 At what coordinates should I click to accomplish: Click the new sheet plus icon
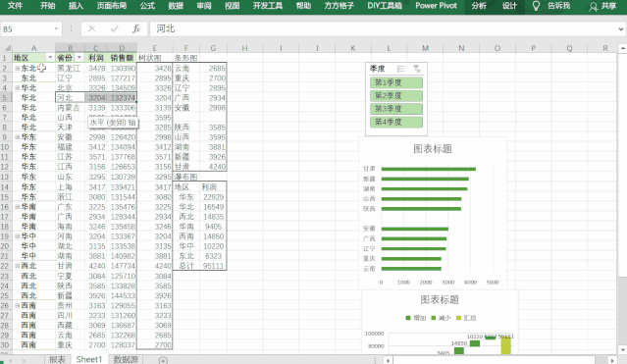point(163,360)
